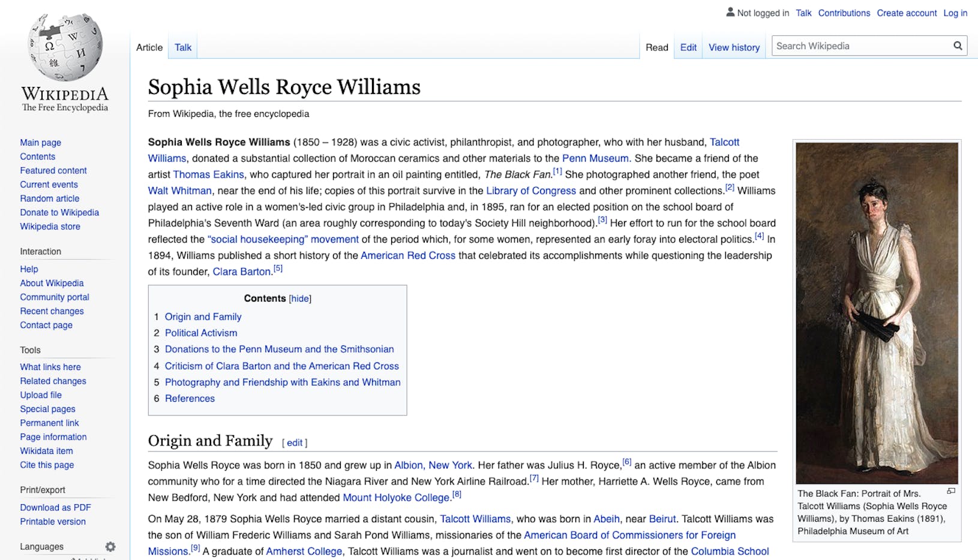The height and width of the screenshot is (560, 978).
Task: Open the Random article link
Action: [x=49, y=198]
